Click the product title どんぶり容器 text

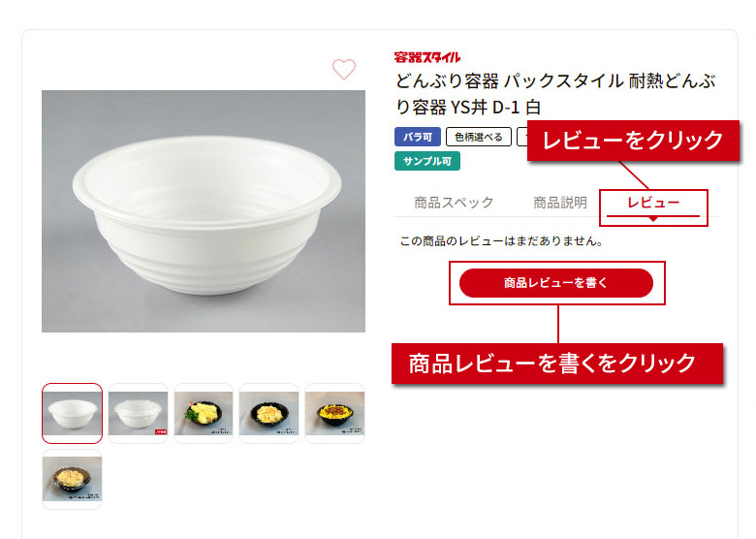pos(554,93)
